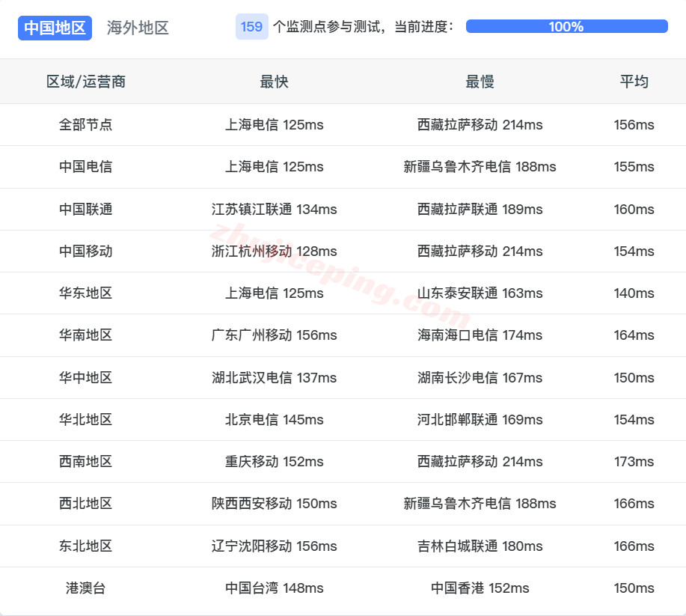Viewport: 686px width, 616px height.
Task: Select the 中国移动 carrier row
Action: click(85, 251)
